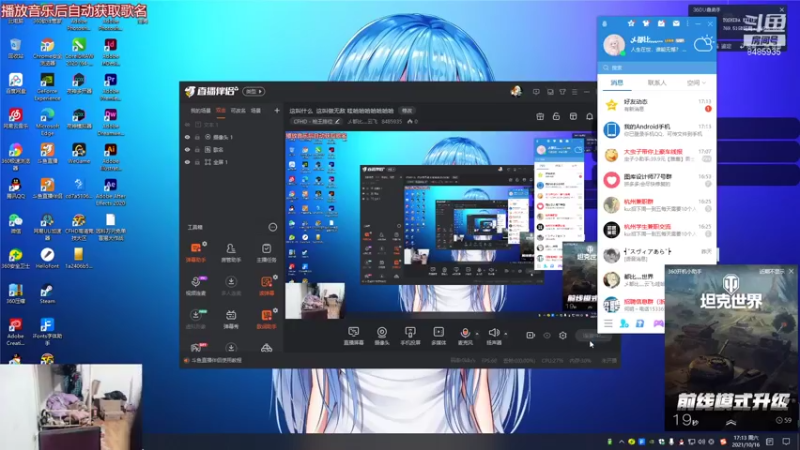Open the mail icon in QQ title bar
The height and width of the screenshot is (450, 800).
[x=676, y=23]
